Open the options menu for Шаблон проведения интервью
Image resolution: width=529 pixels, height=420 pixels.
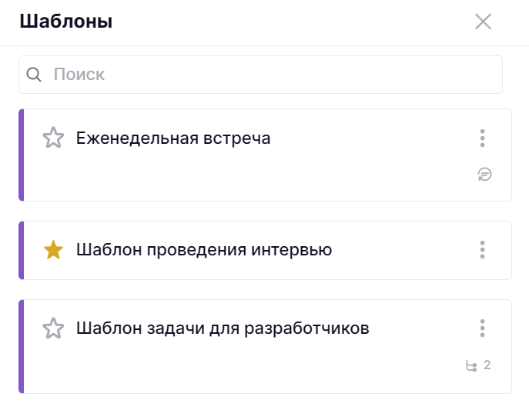pyautogui.click(x=482, y=250)
